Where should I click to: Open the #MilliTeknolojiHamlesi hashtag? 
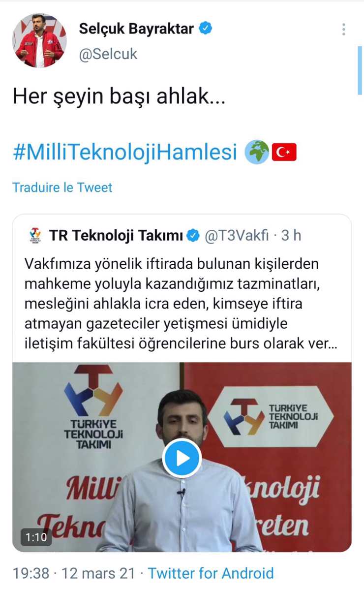(x=124, y=152)
